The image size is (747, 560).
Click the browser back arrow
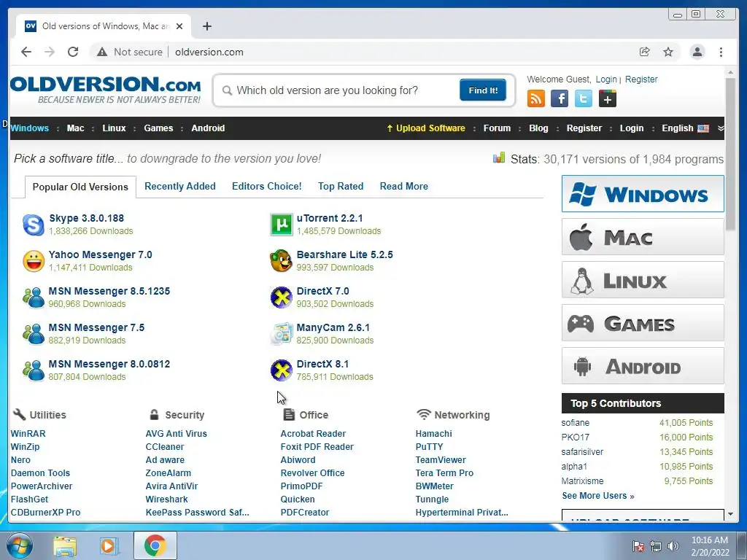click(x=26, y=52)
